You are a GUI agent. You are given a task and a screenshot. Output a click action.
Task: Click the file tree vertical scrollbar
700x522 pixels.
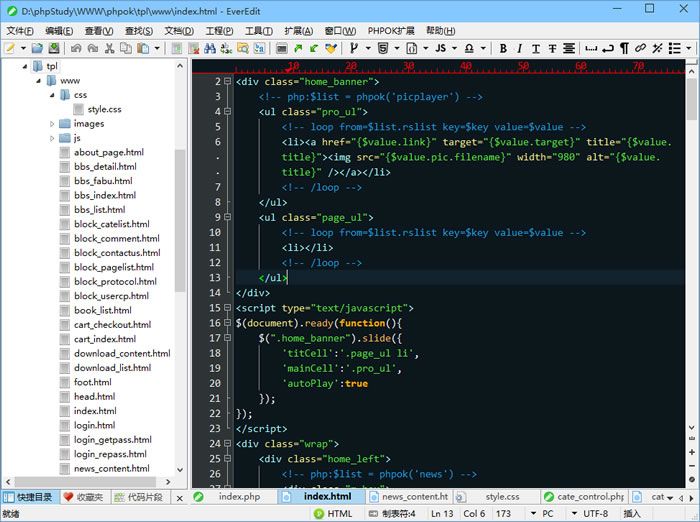(x=180, y=220)
